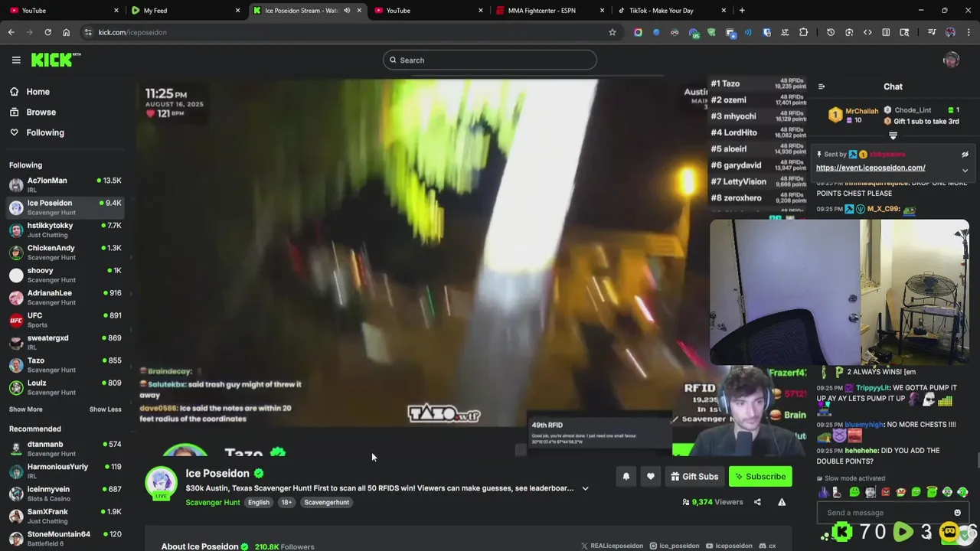This screenshot has width=980, height=551.
Task: Open Ice Poseidon channel avatar
Action: click(x=161, y=482)
